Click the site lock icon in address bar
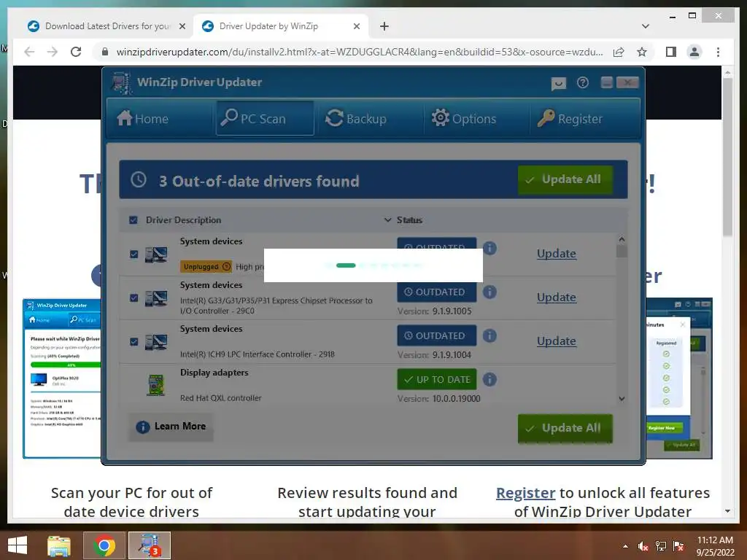This screenshot has width=747, height=560. coord(105,52)
